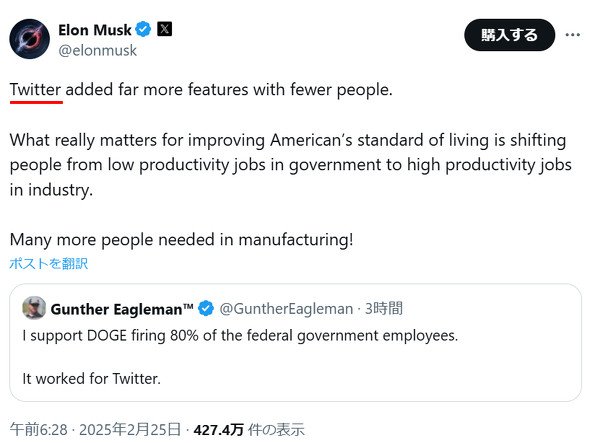Click the @elonmusk handle
Viewport: 590px width, 443px height.
(x=97, y=50)
